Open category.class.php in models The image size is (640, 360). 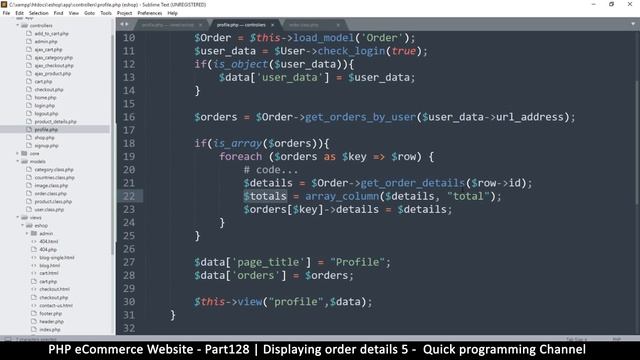coord(54,169)
